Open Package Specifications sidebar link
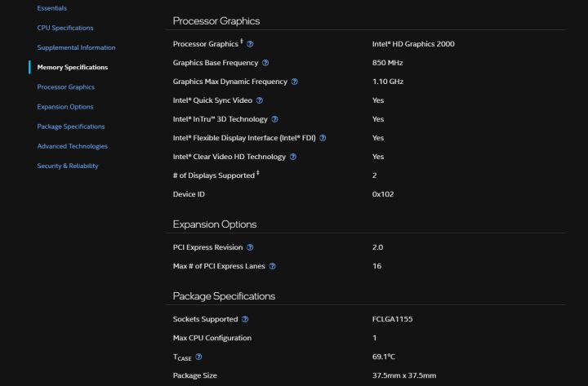The image size is (588, 386). [x=71, y=126]
